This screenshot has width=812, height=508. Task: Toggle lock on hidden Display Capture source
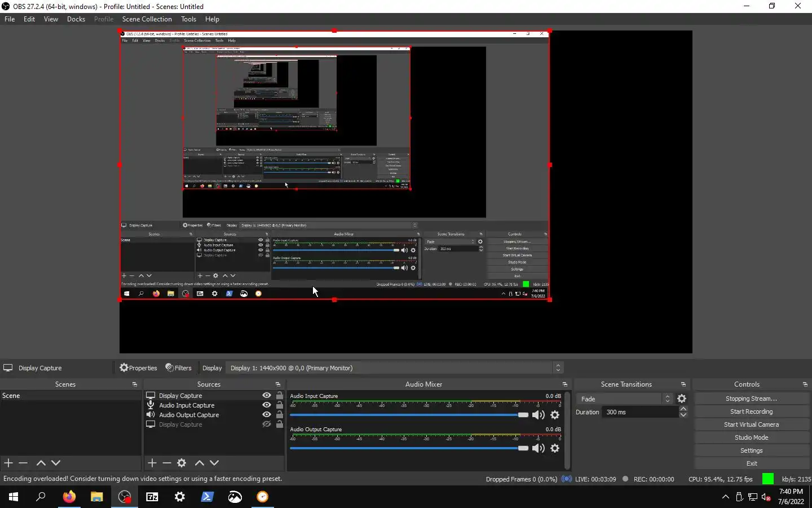tap(280, 424)
